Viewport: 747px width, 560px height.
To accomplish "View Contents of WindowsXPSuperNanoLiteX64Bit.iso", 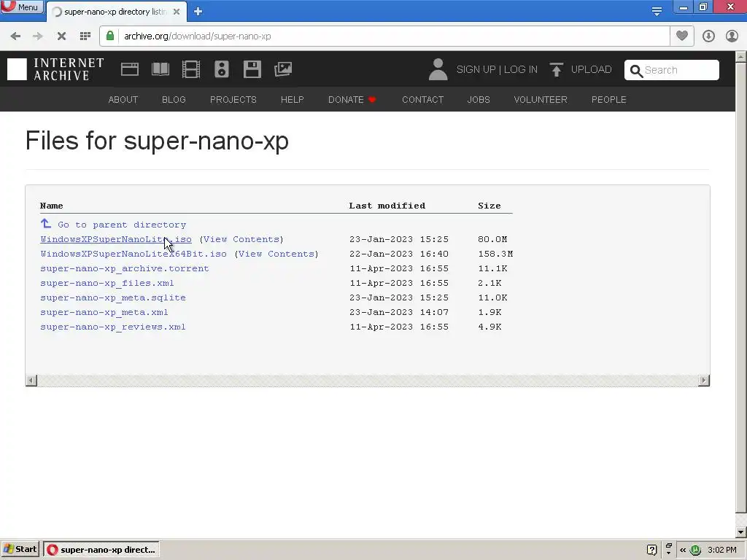I will (x=276, y=254).
